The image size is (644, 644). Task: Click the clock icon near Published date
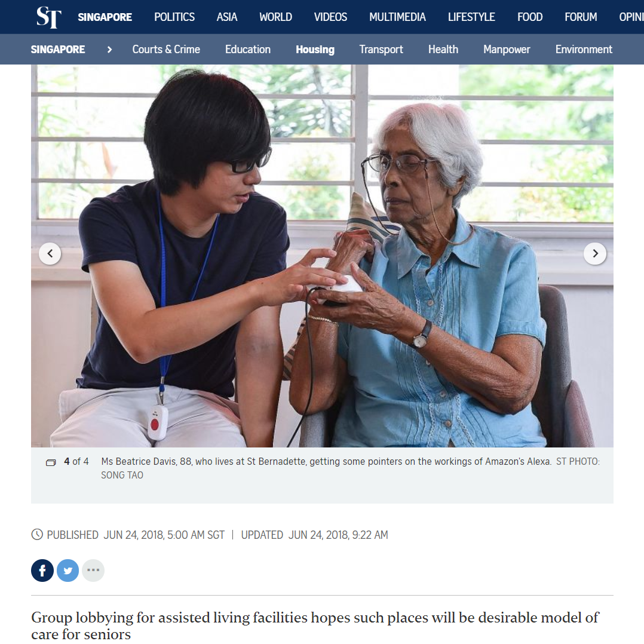tap(37, 534)
